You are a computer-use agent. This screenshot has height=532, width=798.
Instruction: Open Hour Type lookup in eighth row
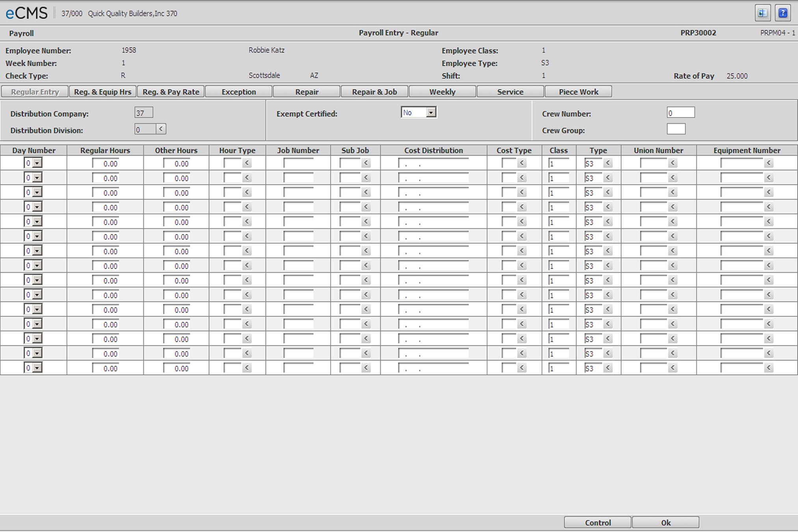(247, 265)
